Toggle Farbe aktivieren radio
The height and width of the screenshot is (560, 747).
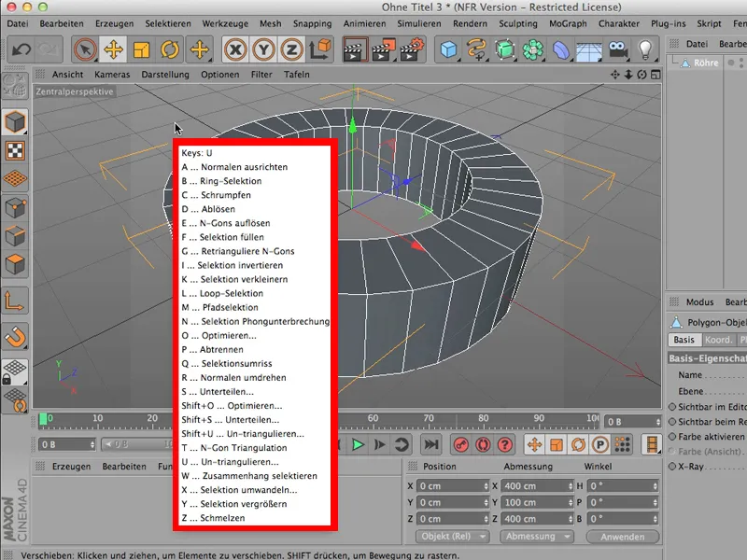[x=672, y=436]
